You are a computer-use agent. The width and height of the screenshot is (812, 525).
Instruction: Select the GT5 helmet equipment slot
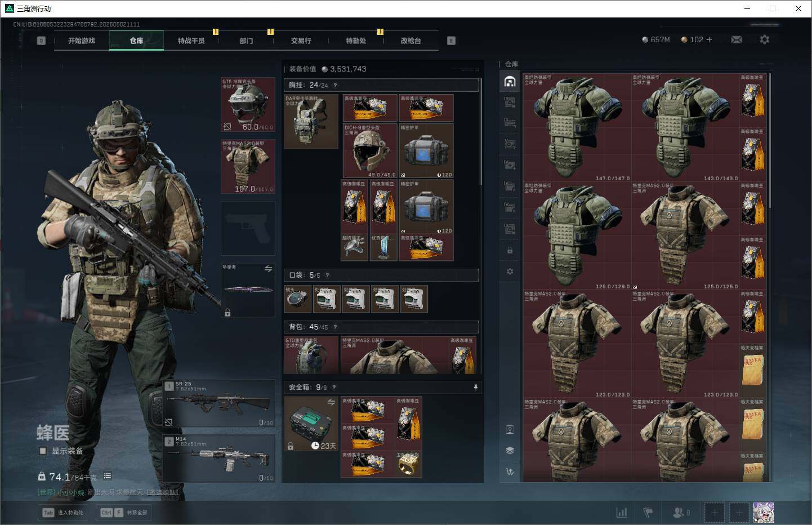pyautogui.click(x=248, y=105)
